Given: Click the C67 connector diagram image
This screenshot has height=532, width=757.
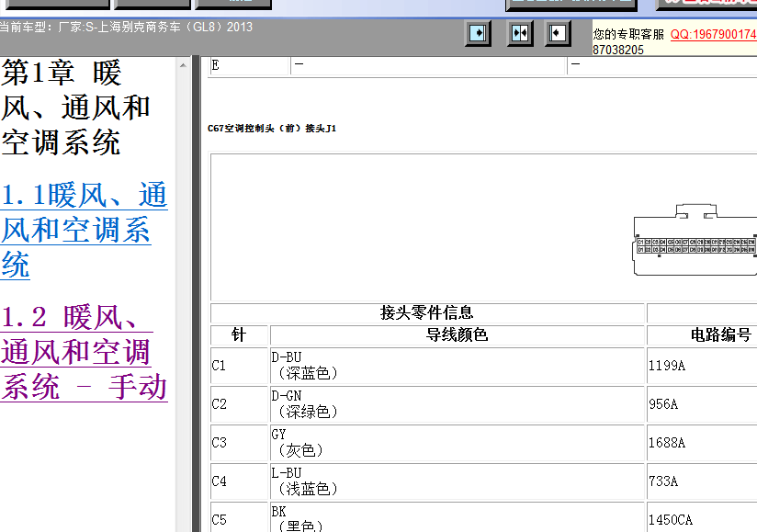Looking at the screenshot, I should 695,240.
